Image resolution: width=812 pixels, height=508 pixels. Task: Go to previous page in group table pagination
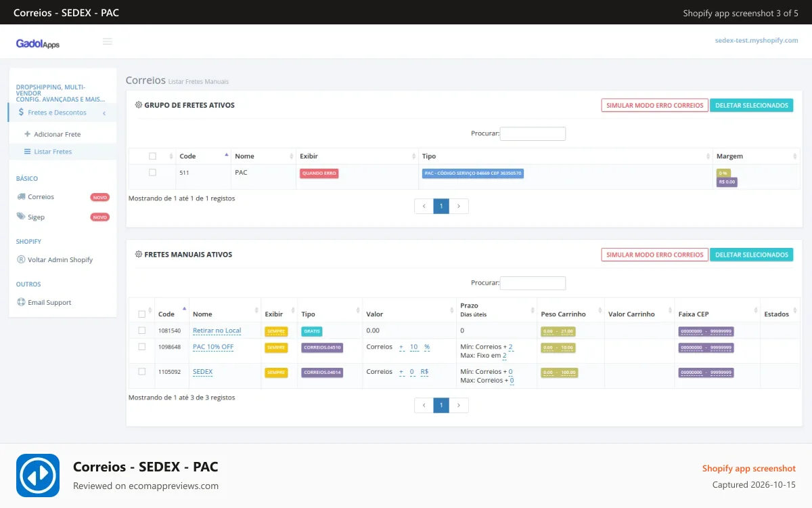click(x=424, y=206)
